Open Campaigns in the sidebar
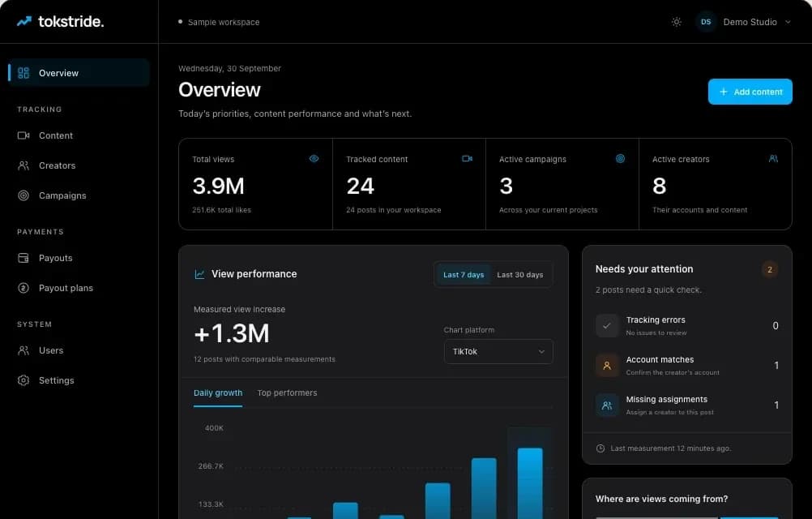 pyautogui.click(x=79, y=195)
